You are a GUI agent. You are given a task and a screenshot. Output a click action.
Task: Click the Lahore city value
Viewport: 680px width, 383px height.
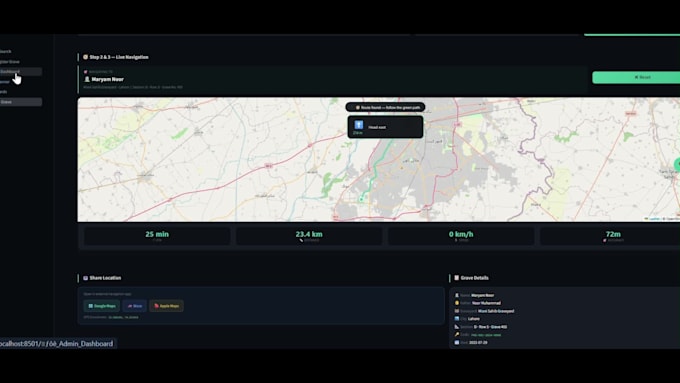[x=474, y=319]
